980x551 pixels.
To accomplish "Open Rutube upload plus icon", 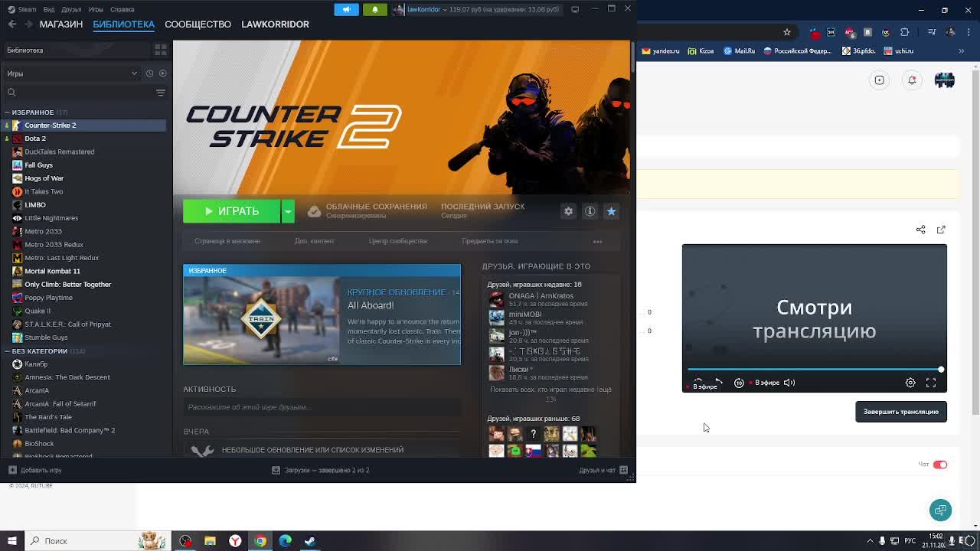I will pos(880,80).
